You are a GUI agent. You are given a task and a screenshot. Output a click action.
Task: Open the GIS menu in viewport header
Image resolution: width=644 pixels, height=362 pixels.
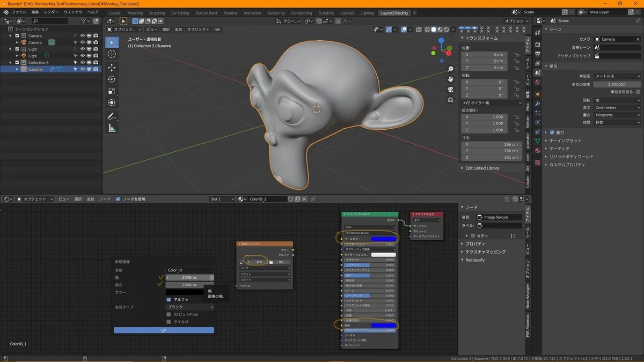pyautogui.click(x=217, y=29)
